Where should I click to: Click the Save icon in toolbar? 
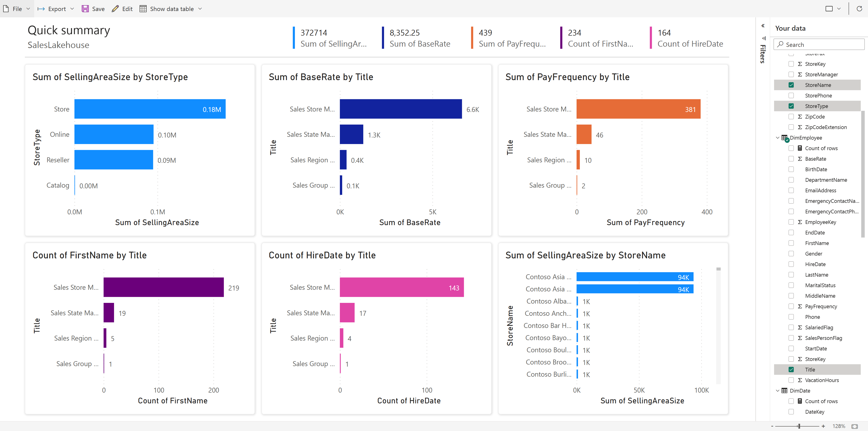(85, 8)
